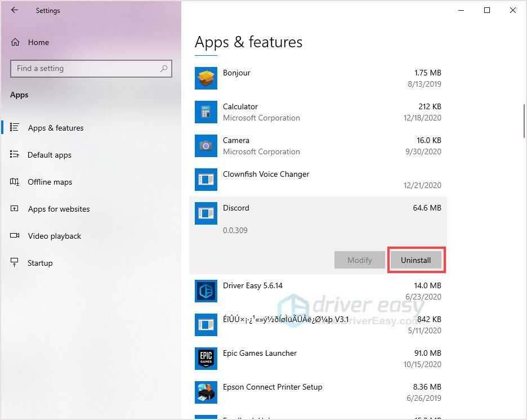Viewport: 527px width, 420px height.
Task: Select Epic Games Launcher name
Action: click(260, 353)
